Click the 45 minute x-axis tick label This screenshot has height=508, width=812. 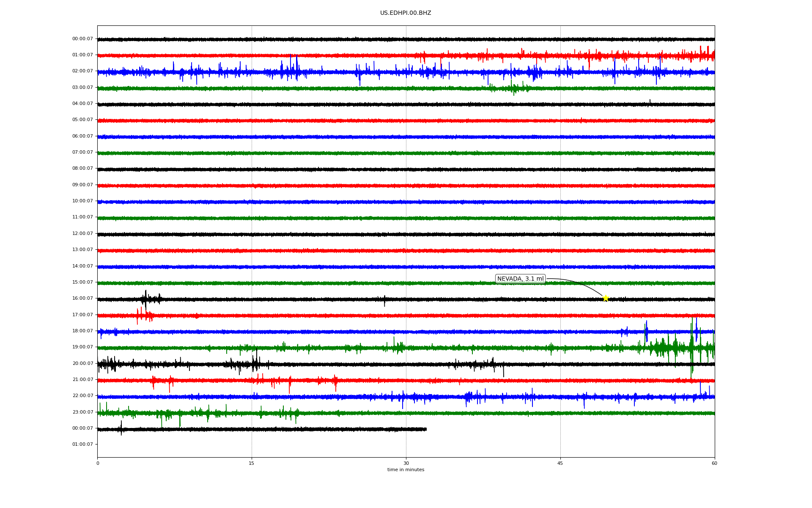coord(560,463)
